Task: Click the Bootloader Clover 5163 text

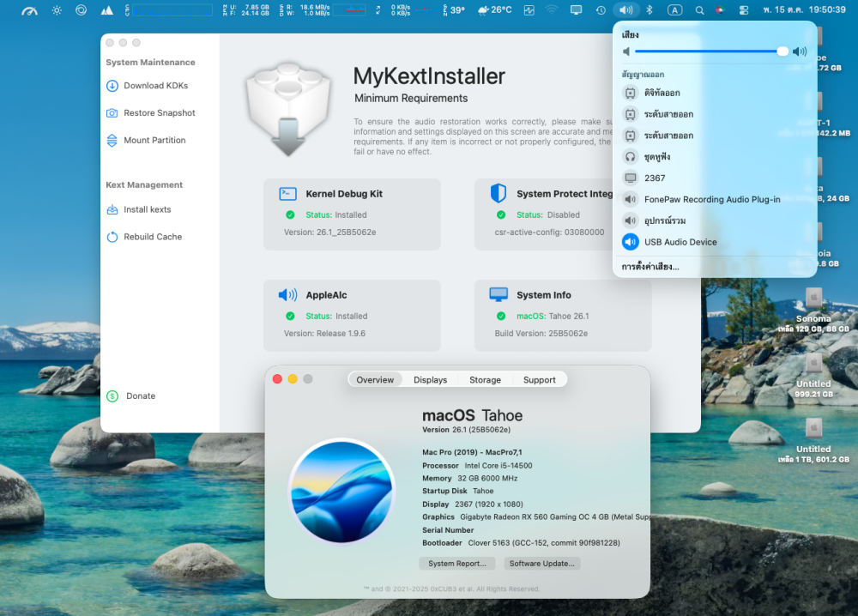Action: pos(521,543)
